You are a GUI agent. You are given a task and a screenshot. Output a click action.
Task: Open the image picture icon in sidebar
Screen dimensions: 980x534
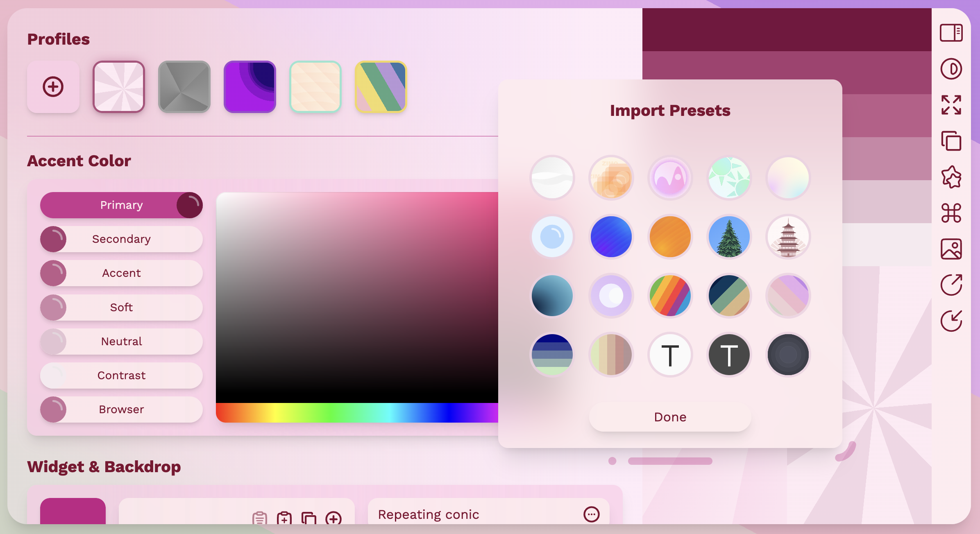pyautogui.click(x=951, y=249)
